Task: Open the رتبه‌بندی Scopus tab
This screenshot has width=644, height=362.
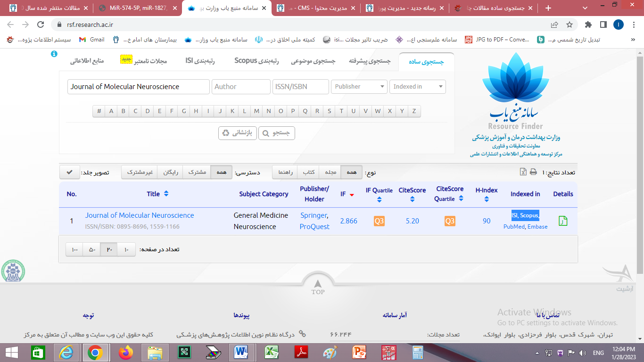Action: coord(257,61)
